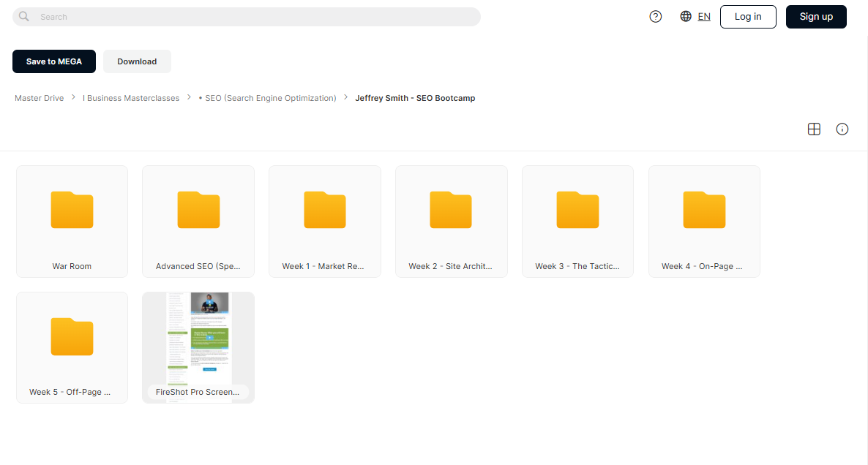The width and height of the screenshot is (868, 465).
Task: Switch to grid view layout icon
Action: 814,129
